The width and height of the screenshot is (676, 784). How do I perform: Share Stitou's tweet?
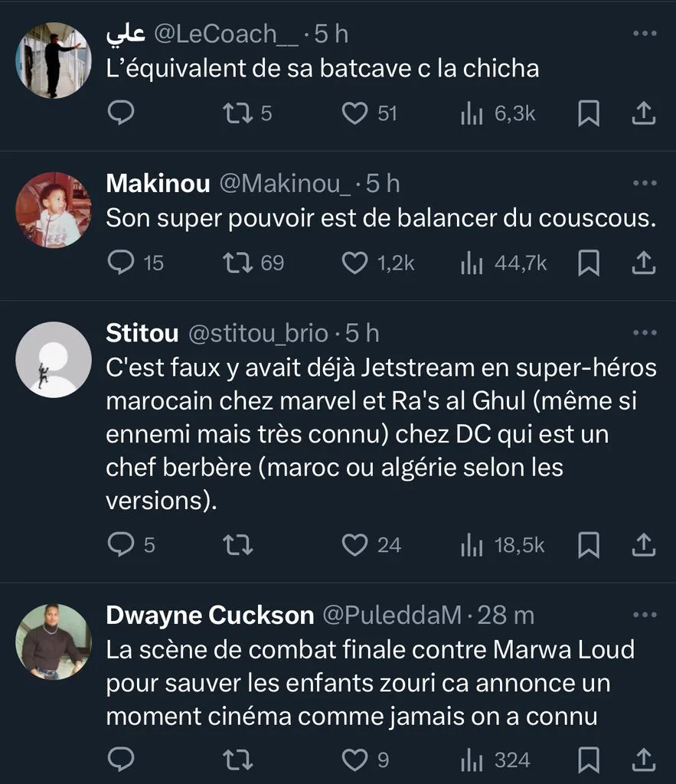point(644,545)
